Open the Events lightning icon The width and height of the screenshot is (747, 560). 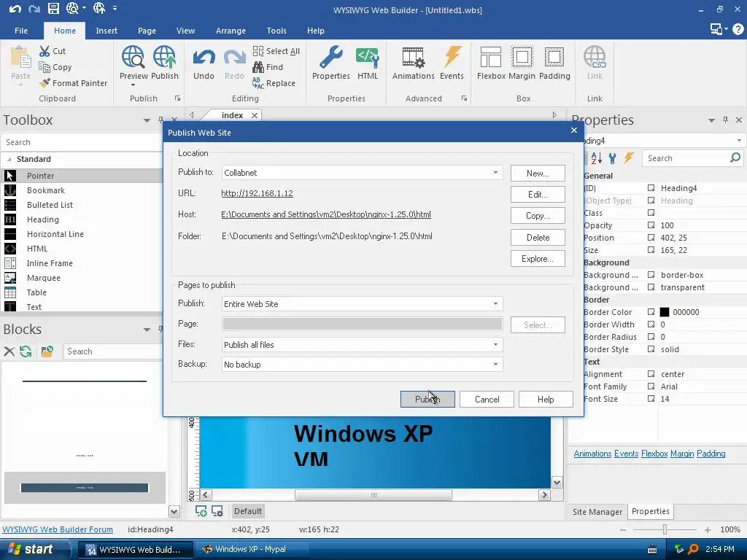pyautogui.click(x=452, y=58)
